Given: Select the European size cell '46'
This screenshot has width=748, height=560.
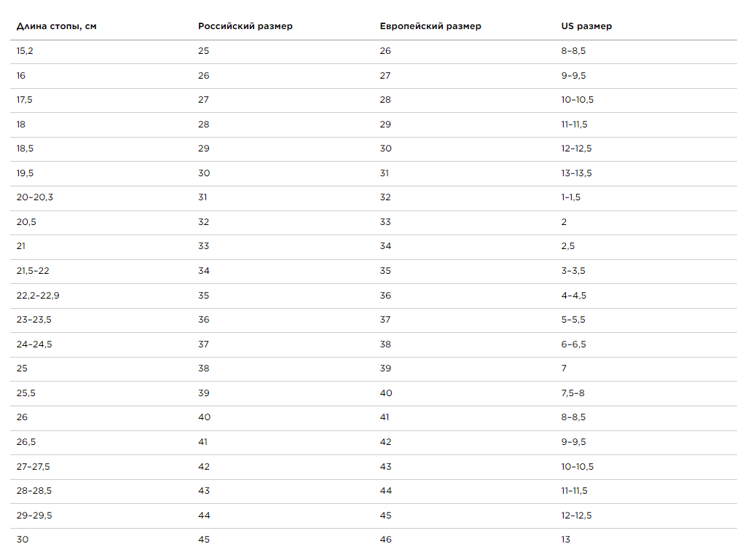Looking at the screenshot, I should click(386, 540).
